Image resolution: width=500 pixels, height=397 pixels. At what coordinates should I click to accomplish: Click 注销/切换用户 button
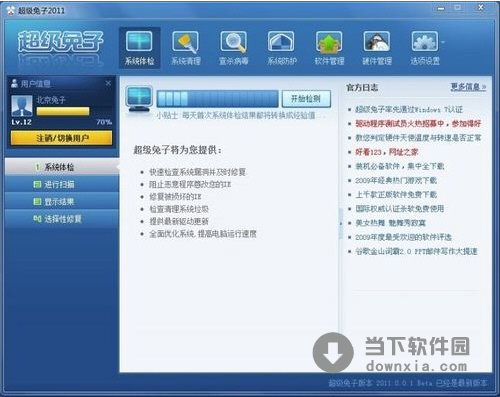coord(62,138)
